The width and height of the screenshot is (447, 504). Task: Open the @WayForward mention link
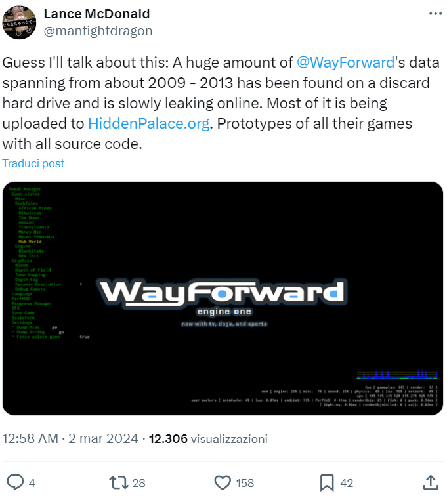[345, 63]
